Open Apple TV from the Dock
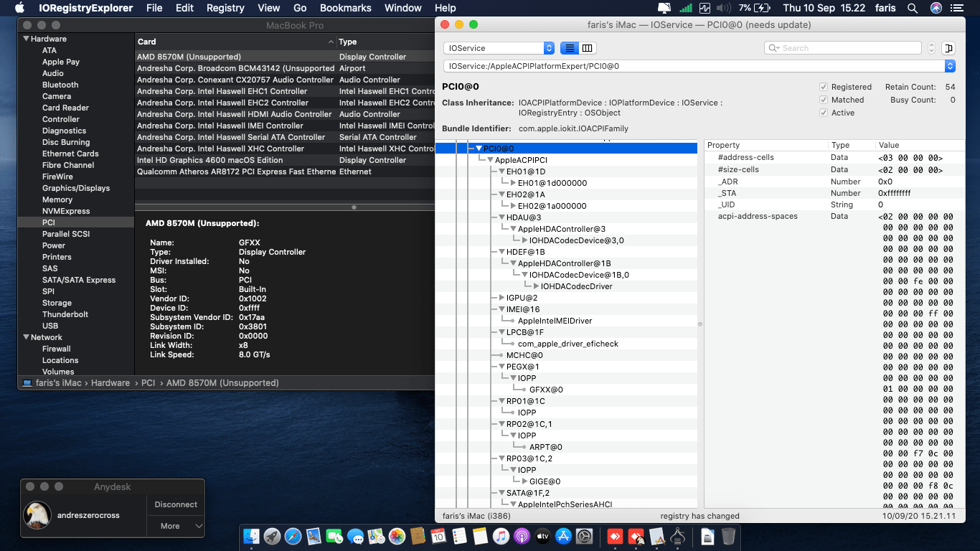 pyautogui.click(x=542, y=536)
